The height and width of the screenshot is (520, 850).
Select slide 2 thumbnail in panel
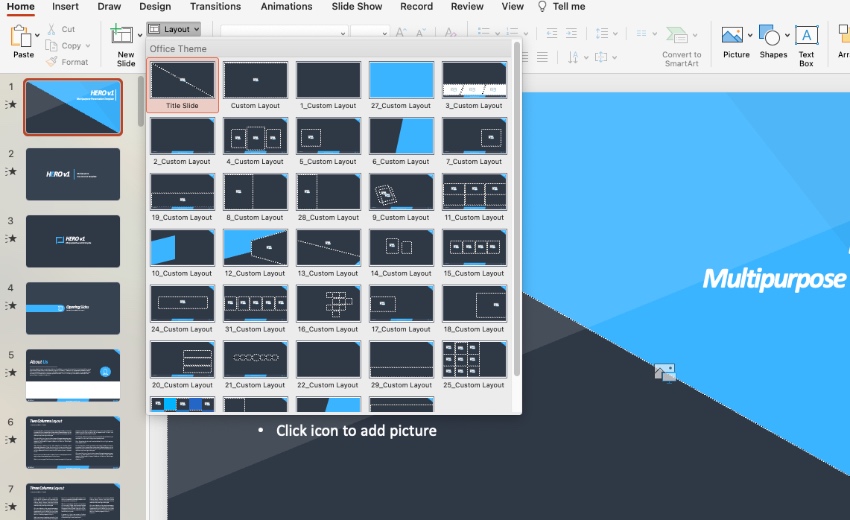(73, 174)
